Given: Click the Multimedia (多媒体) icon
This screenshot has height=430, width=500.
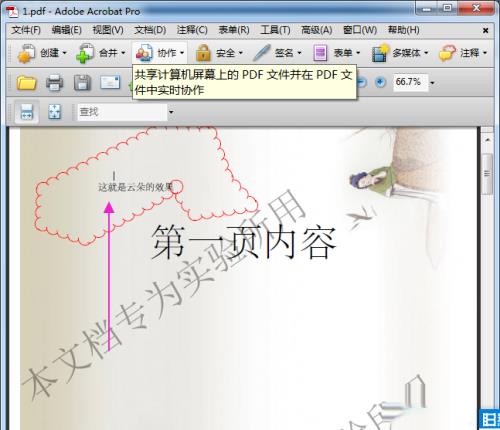Looking at the screenshot, I should [x=380, y=53].
